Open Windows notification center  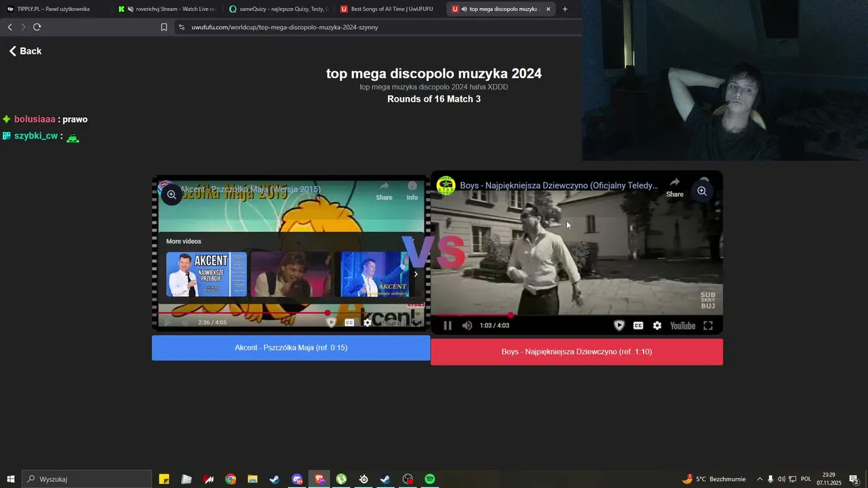[x=854, y=479]
